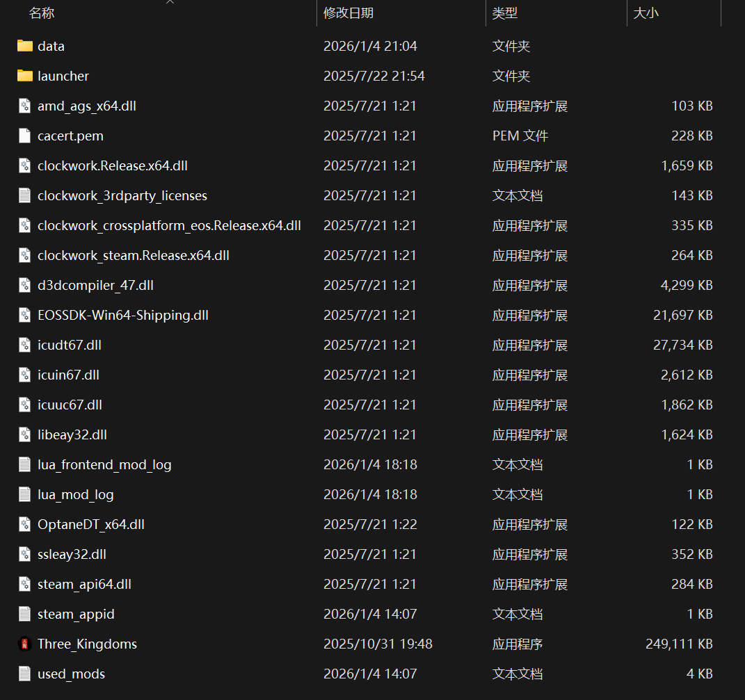
Task: Toggle sort direction via arrow above 名称
Action: point(170,2)
